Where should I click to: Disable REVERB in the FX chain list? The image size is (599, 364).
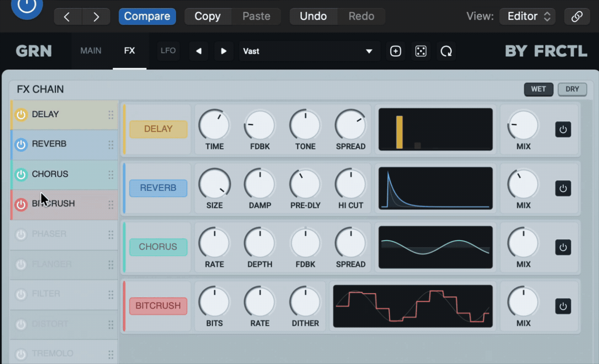[x=21, y=145]
